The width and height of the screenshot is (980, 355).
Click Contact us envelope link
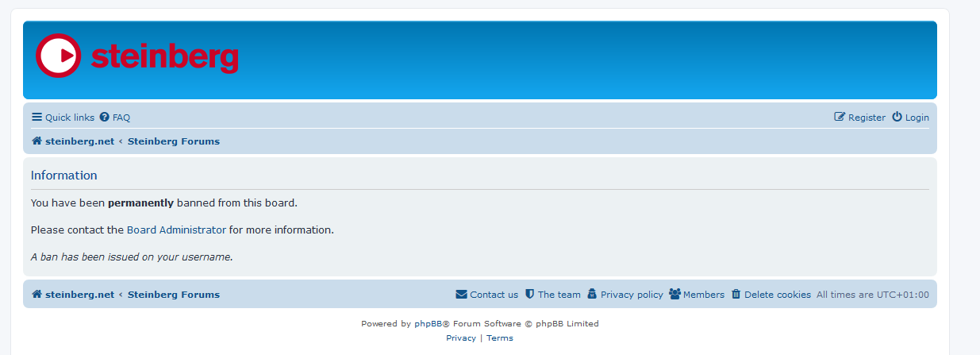pos(486,295)
